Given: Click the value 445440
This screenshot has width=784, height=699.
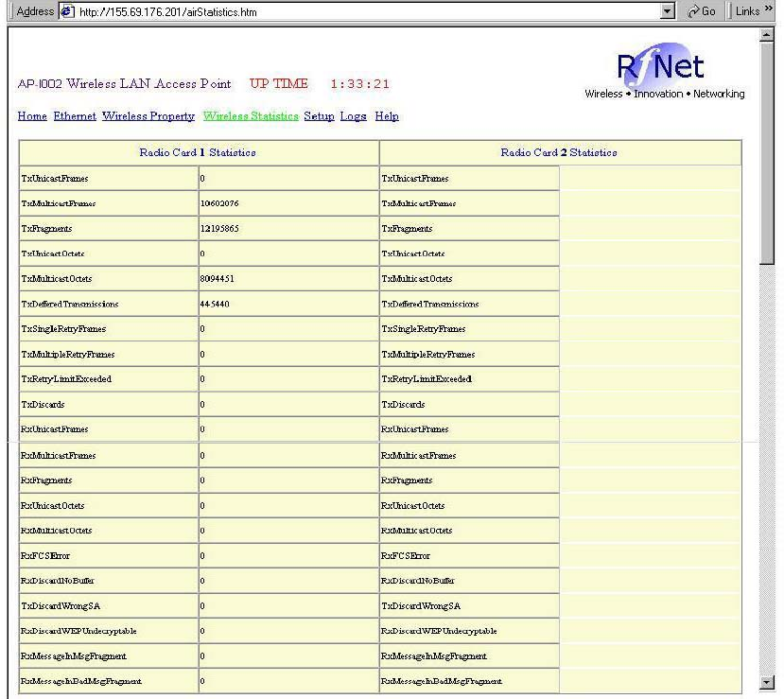Looking at the screenshot, I should [x=215, y=304].
